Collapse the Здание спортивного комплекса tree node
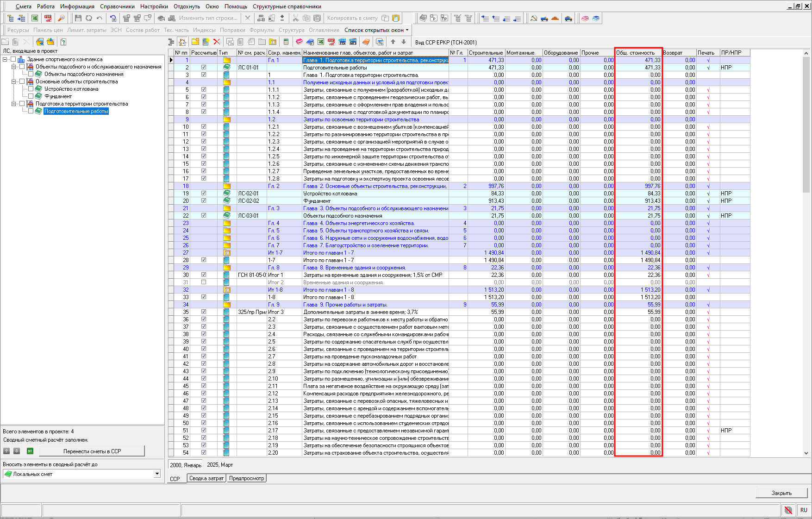812x519 pixels. [5, 59]
